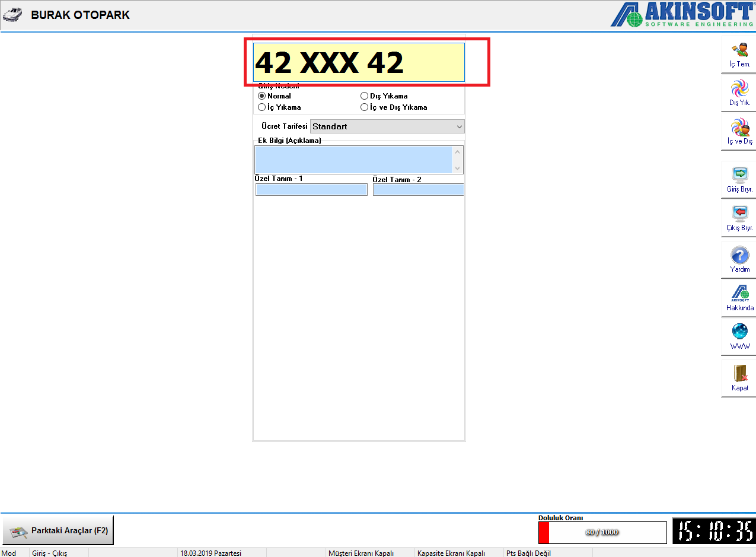
Task: Click the Parktaki Araçlar (F2) button
Action: pyautogui.click(x=58, y=530)
